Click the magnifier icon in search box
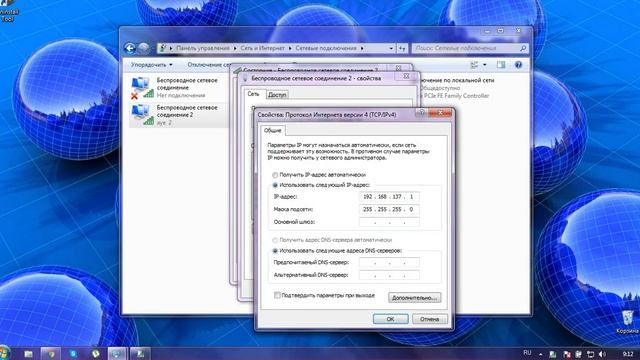Viewport: 640px width, 360px height. [x=523, y=48]
